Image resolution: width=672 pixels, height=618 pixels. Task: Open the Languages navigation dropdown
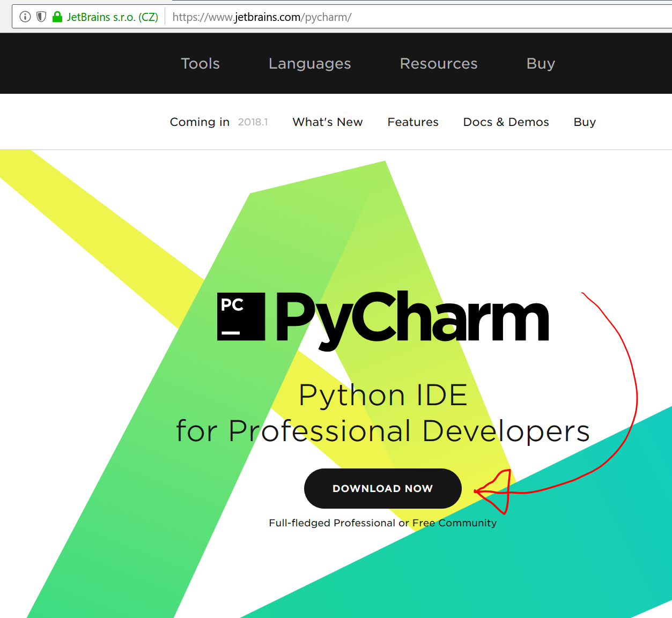309,63
